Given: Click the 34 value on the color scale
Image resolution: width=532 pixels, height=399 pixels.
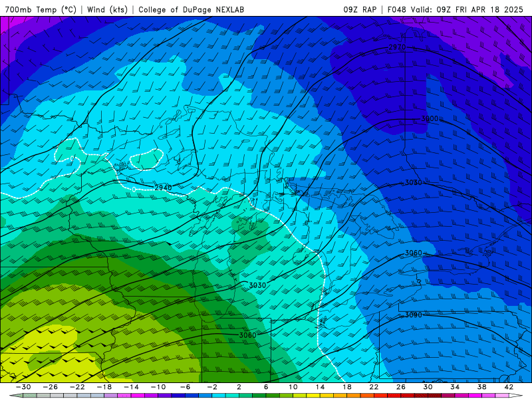Looking at the screenshot, I should (455, 387).
